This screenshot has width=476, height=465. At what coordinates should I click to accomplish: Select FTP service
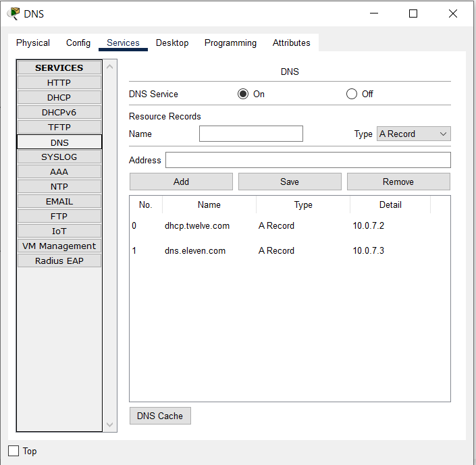pyautogui.click(x=59, y=217)
